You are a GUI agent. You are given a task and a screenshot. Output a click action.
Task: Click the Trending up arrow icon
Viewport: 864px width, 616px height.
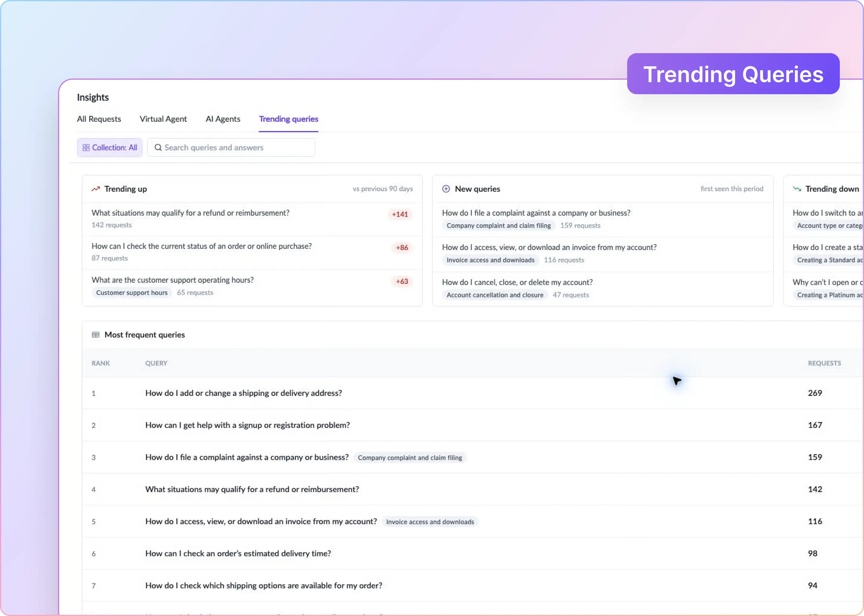click(x=96, y=188)
